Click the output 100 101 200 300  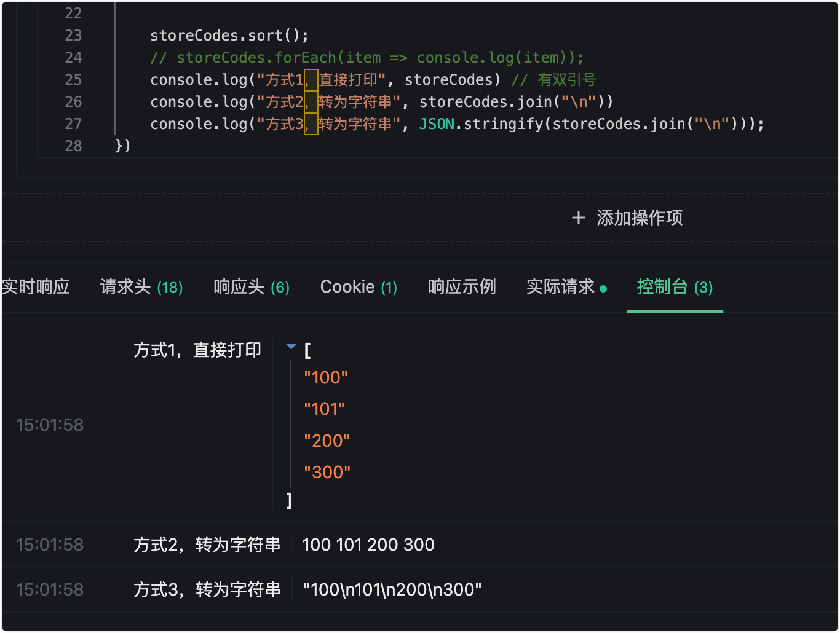(x=368, y=545)
